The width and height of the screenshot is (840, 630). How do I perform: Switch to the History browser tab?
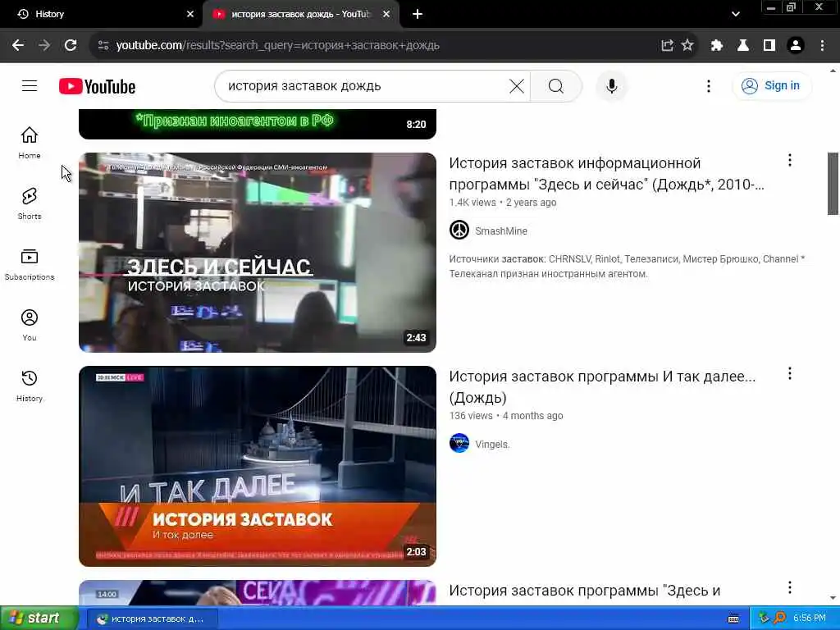100,14
